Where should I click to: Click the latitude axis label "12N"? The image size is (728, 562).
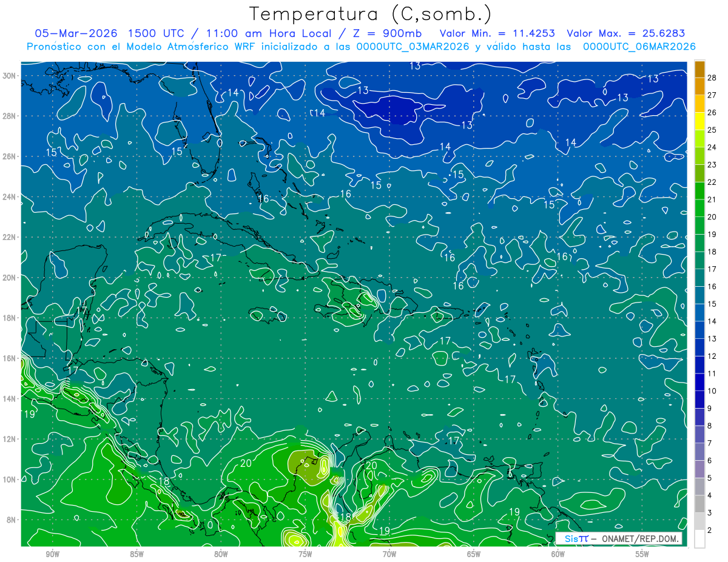(8, 439)
